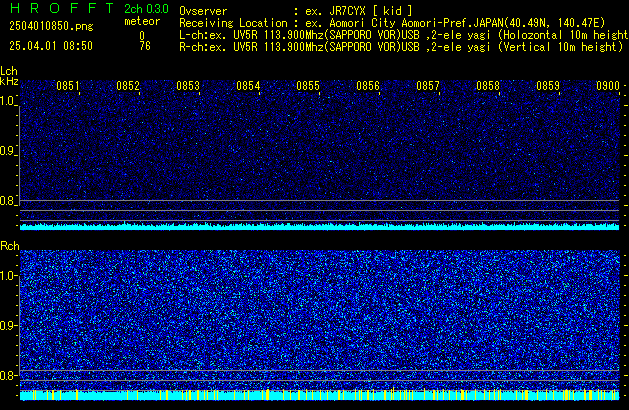Select the 0900 time marker
629x410 pixels.
608,86
